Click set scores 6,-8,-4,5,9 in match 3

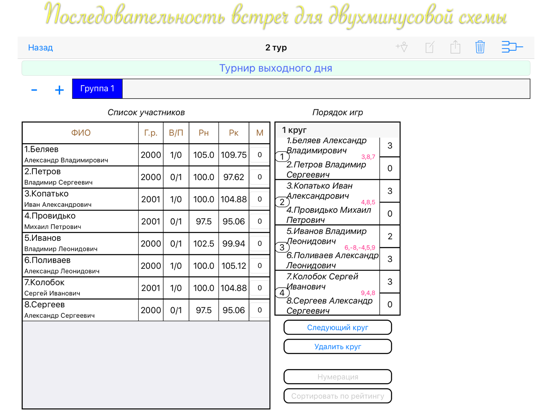click(359, 247)
